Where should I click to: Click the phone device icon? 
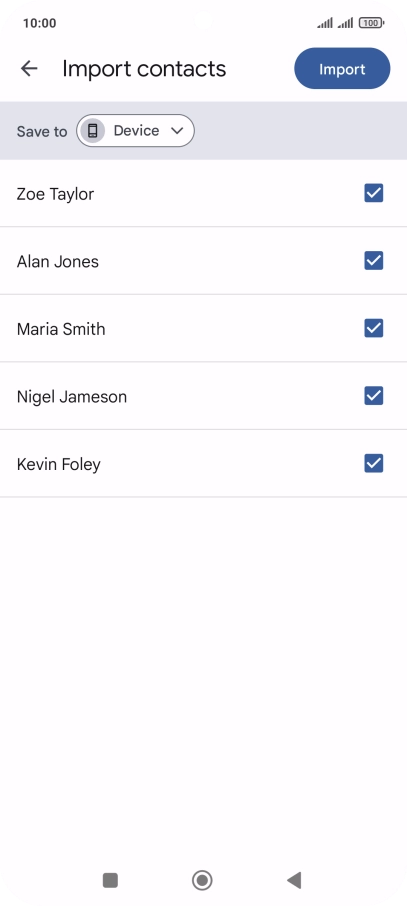tap(92, 131)
